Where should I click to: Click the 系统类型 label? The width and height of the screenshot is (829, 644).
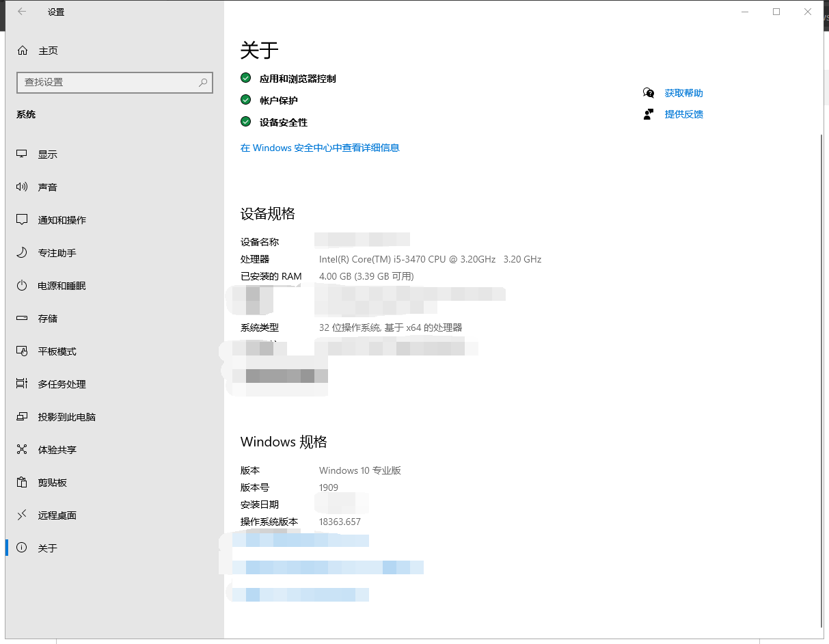pos(260,327)
